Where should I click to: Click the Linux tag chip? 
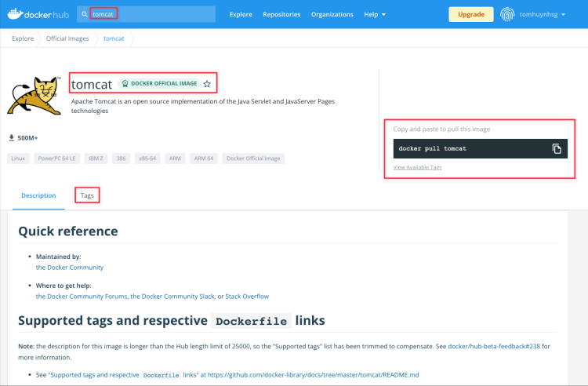click(x=18, y=158)
